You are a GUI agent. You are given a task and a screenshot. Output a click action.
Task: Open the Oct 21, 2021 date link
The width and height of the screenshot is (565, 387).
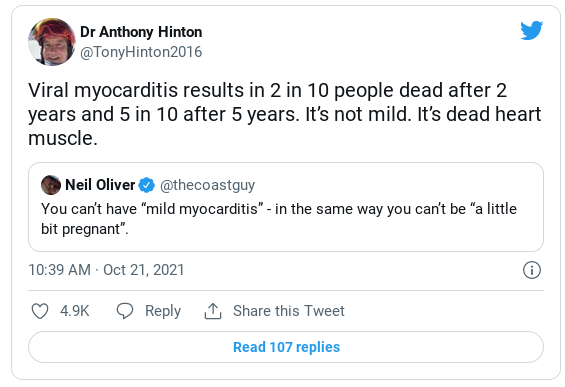(x=143, y=270)
